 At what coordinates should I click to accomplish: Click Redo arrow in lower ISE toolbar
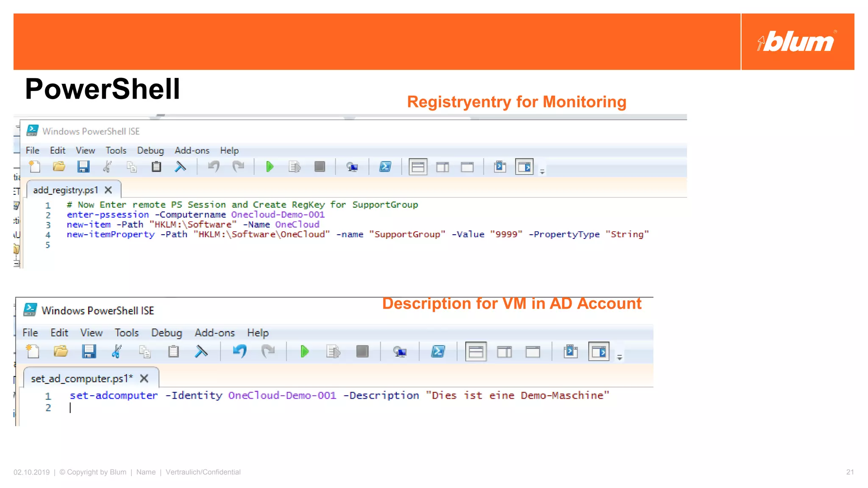[268, 351]
